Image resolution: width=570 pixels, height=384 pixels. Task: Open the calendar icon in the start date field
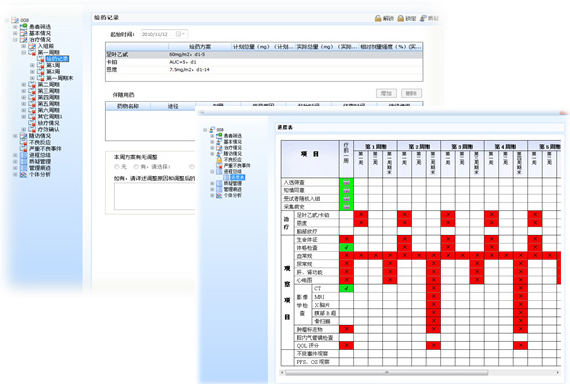click(x=178, y=34)
